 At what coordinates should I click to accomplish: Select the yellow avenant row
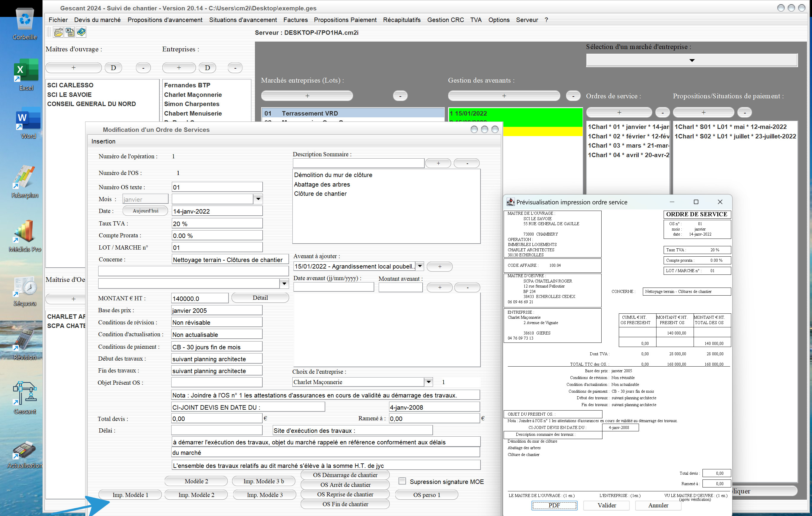542,132
